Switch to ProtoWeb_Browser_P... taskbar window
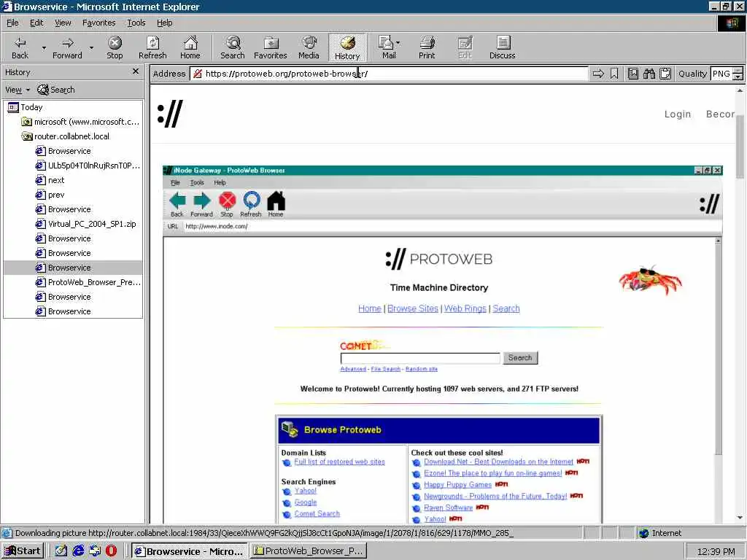Screen dimensions: 747x560 (309, 551)
